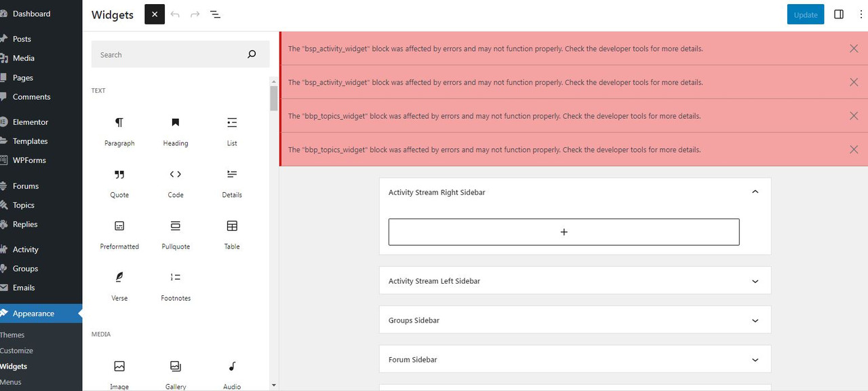Dismiss the first bbp_topics_widget error notice
The height and width of the screenshot is (391, 868).
(854, 115)
